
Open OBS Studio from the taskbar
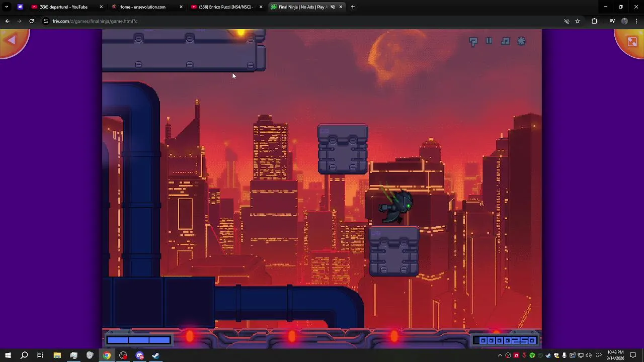tap(123, 355)
